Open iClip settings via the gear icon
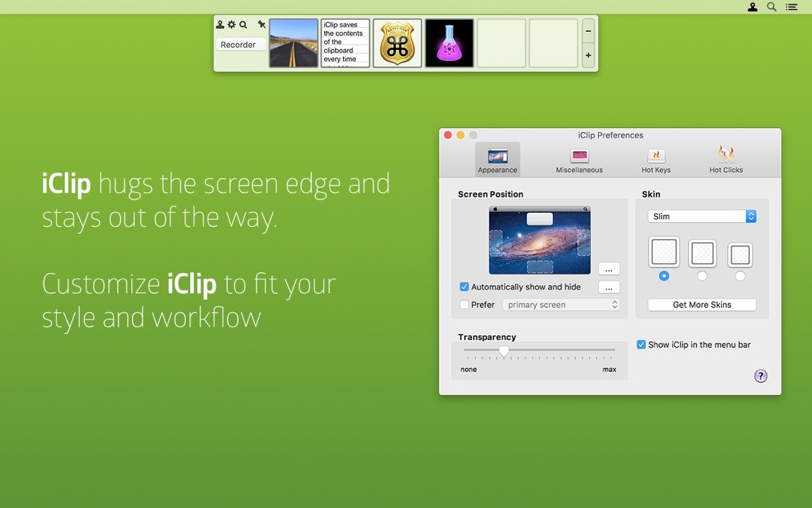The image size is (812, 508). [x=230, y=24]
